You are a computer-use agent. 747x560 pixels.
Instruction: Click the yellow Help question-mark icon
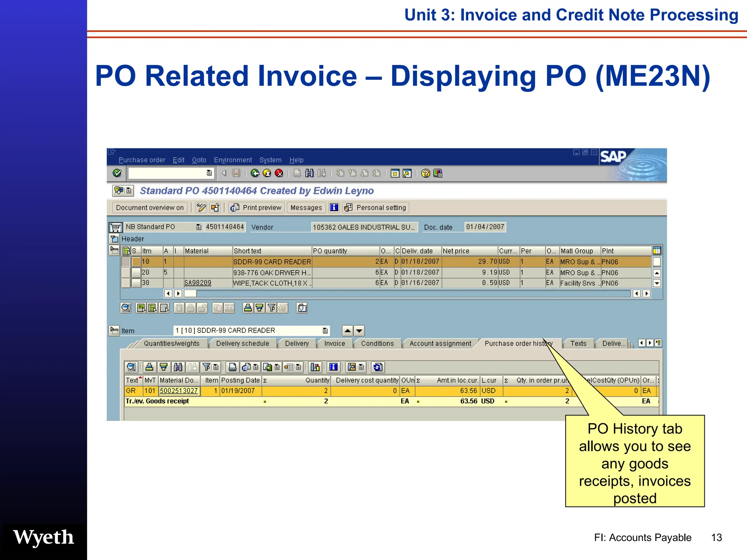tap(426, 173)
